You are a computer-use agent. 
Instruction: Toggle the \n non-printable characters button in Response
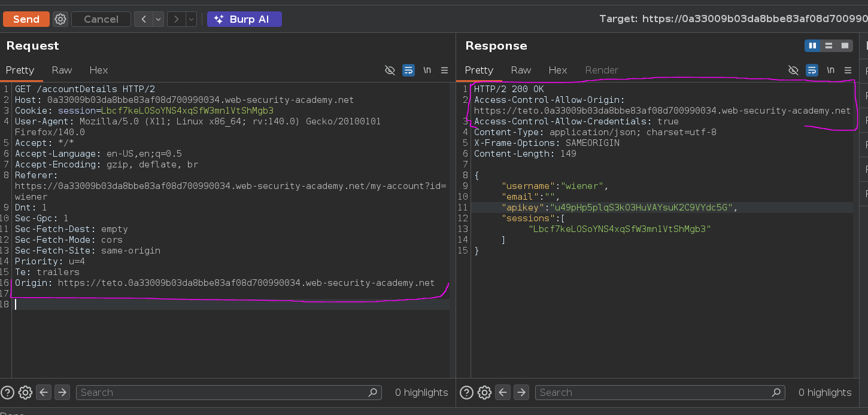pyautogui.click(x=830, y=70)
